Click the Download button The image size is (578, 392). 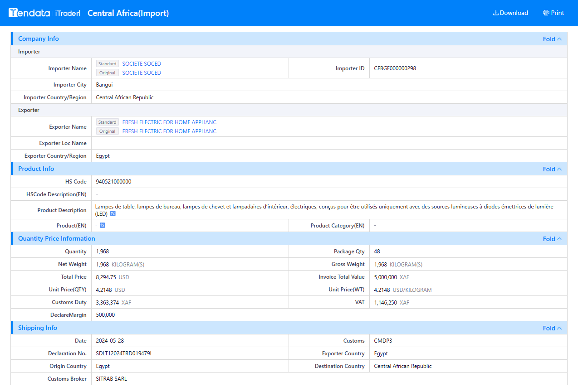pyautogui.click(x=510, y=13)
